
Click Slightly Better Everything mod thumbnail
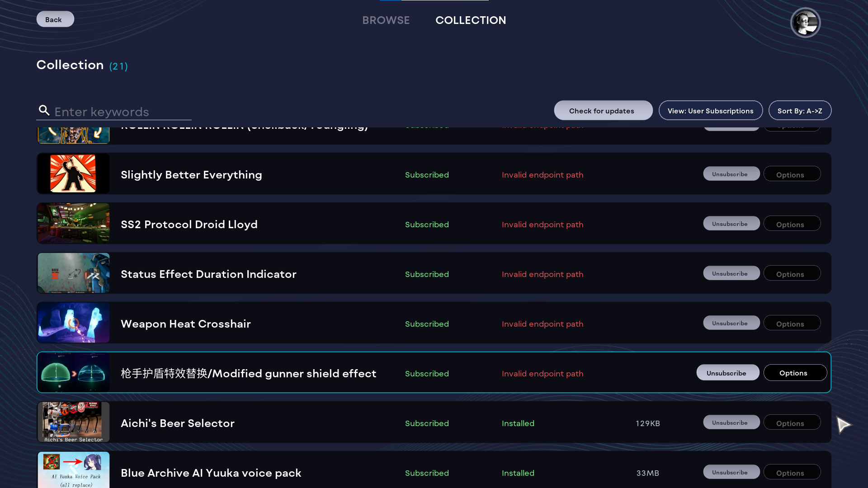pyautogui.click(x=73, y=174)
